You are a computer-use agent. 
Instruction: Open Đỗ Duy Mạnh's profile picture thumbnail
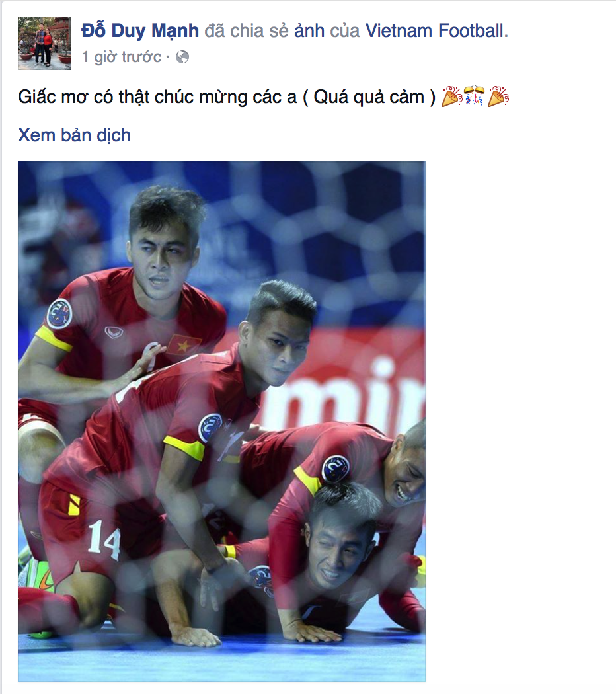(44, 44)
